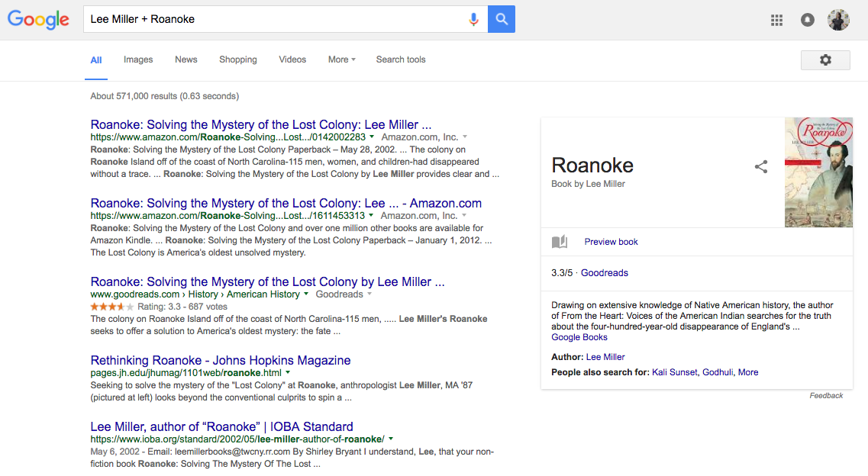868x476 pixels.
Task: Click the Roanoke panel title
Action: click(592, 166)
